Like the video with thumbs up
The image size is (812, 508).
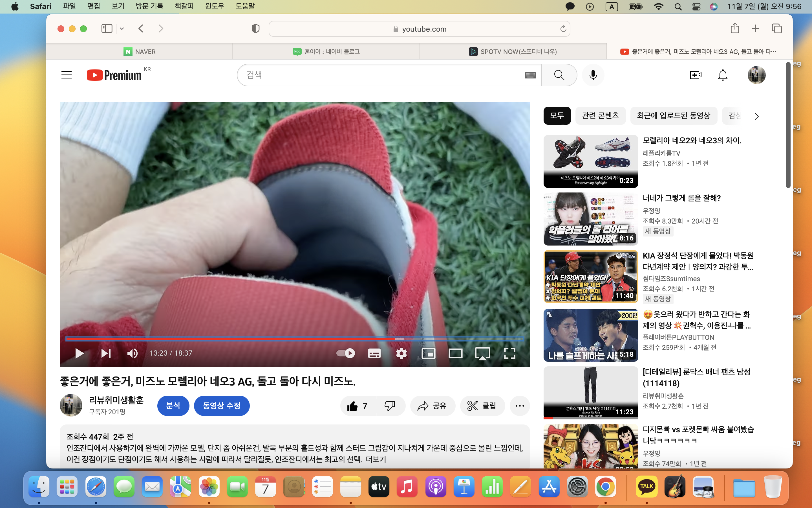point(358,406)
